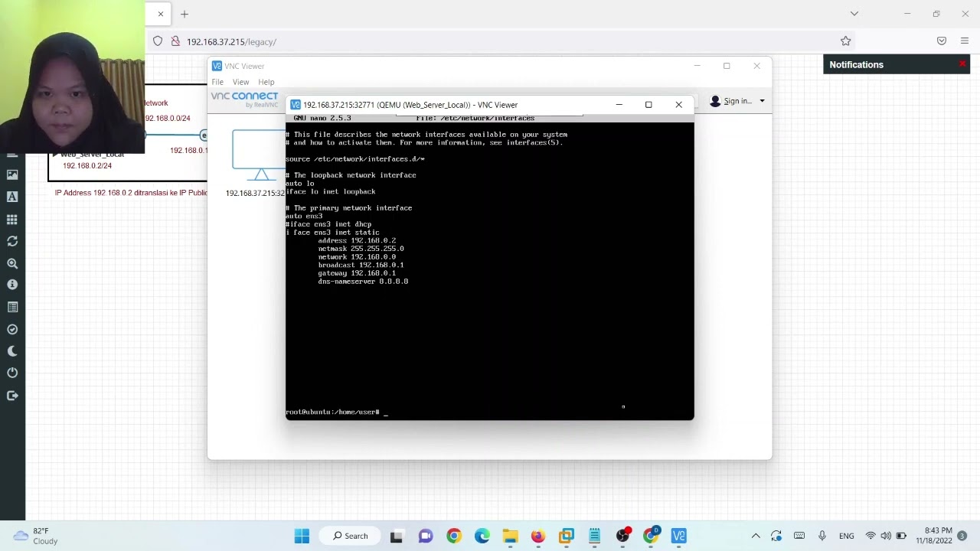Open Microsoft Edge from the taskbar
This screenshot has width=980, height=551.
[x=482, y=536]
